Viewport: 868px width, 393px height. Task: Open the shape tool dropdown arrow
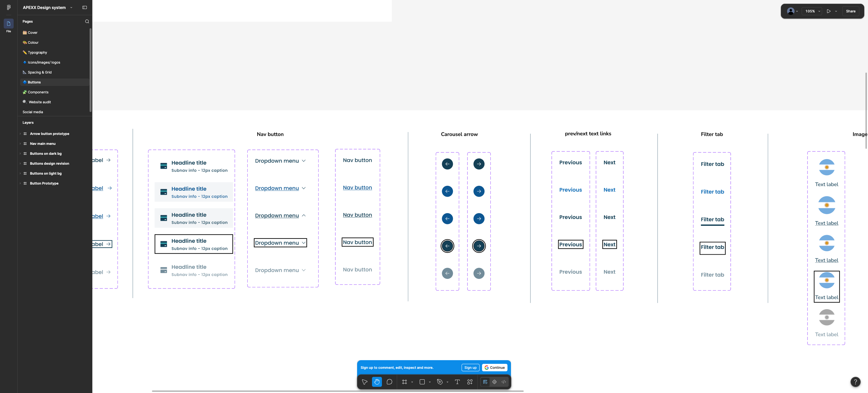tap(430, 382)
